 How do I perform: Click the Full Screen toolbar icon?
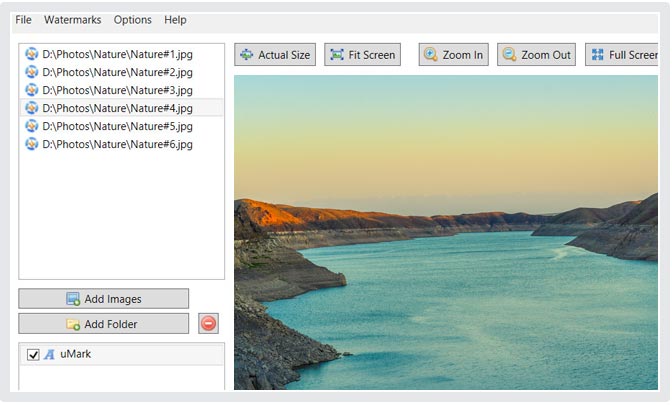click(597, 55)
